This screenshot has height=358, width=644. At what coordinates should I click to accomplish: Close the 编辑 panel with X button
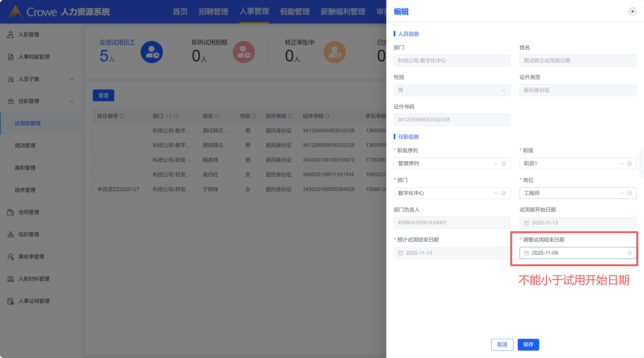point(632,12)
